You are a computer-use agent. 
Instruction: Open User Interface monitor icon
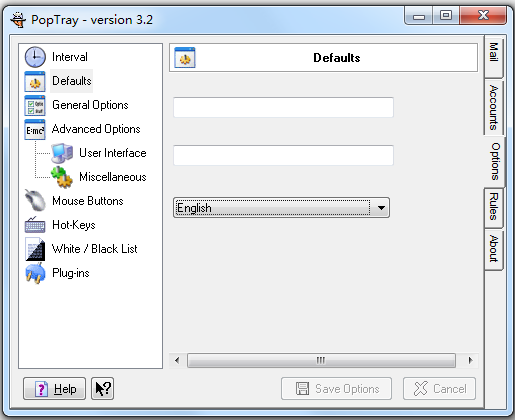point(62,153)
